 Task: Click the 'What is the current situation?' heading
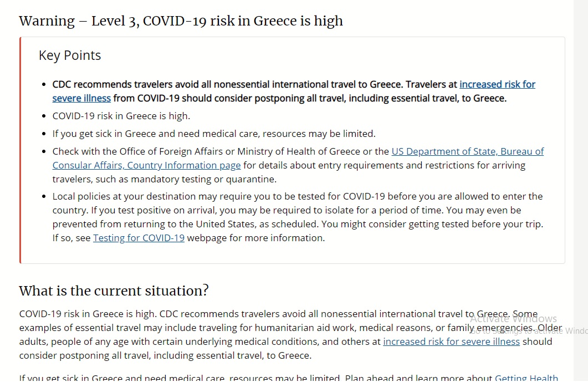click(x=114, y=291)
